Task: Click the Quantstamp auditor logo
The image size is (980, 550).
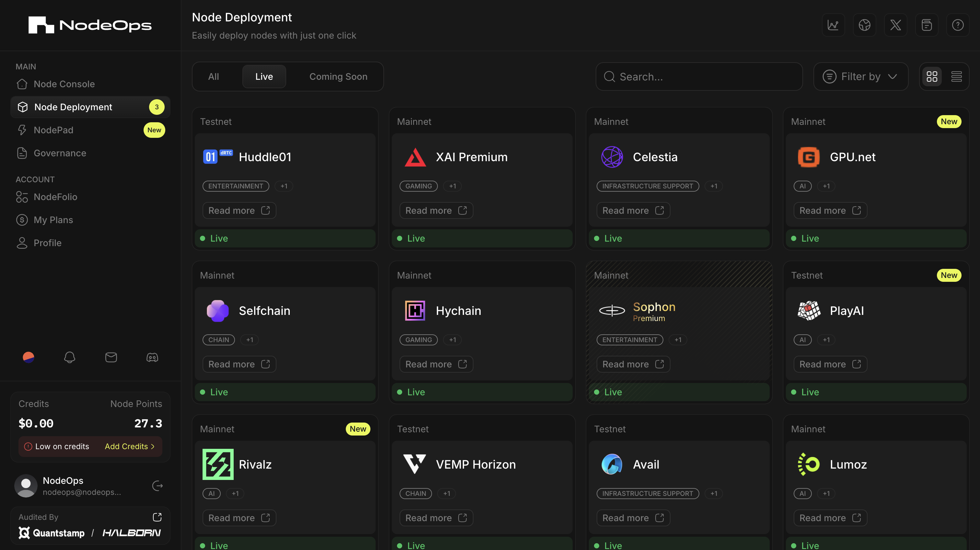Action: tap(52, 533)
